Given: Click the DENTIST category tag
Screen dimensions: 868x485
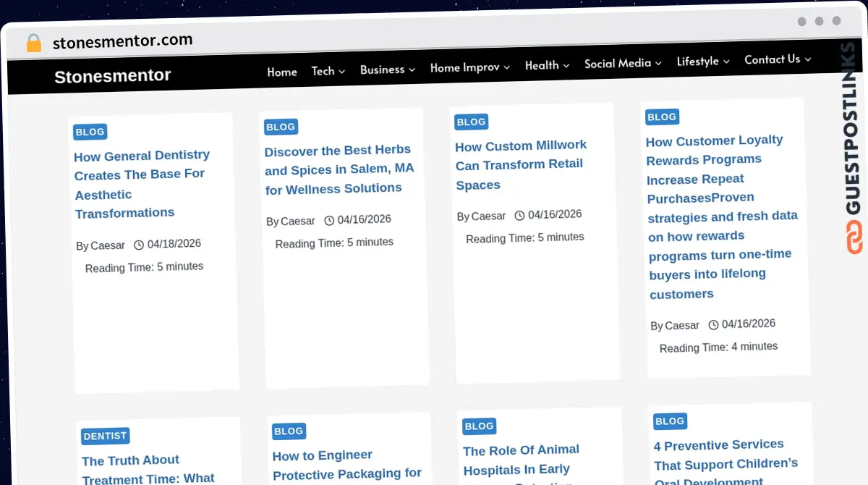Looking at the screenshot, I should pyautogui.click(x=106, y=436).
